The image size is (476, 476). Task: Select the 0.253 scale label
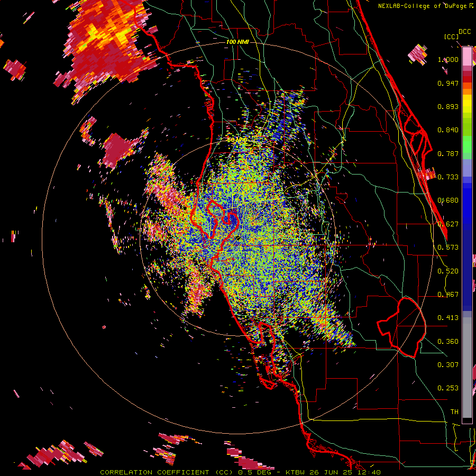click(448, 388)
